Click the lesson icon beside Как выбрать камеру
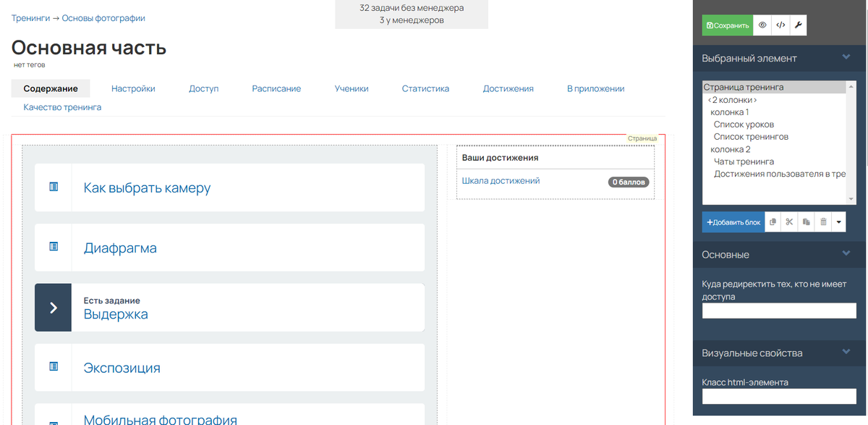This screenshot has width=868, height=425. 54,187
